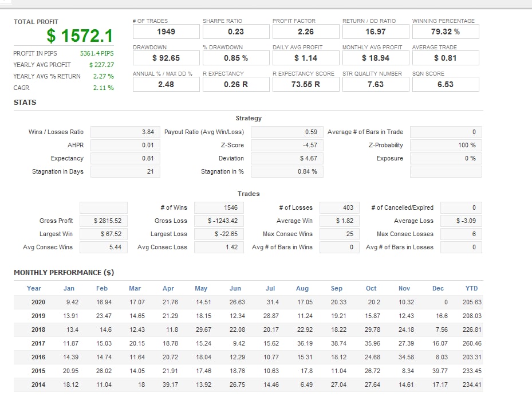Click the # of Wins field 1546
The width and height of the screenshot is (532, 400).
pos(219,208)
